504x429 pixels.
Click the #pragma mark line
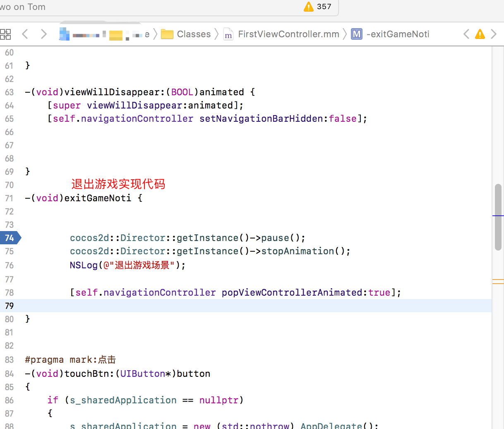70,359
